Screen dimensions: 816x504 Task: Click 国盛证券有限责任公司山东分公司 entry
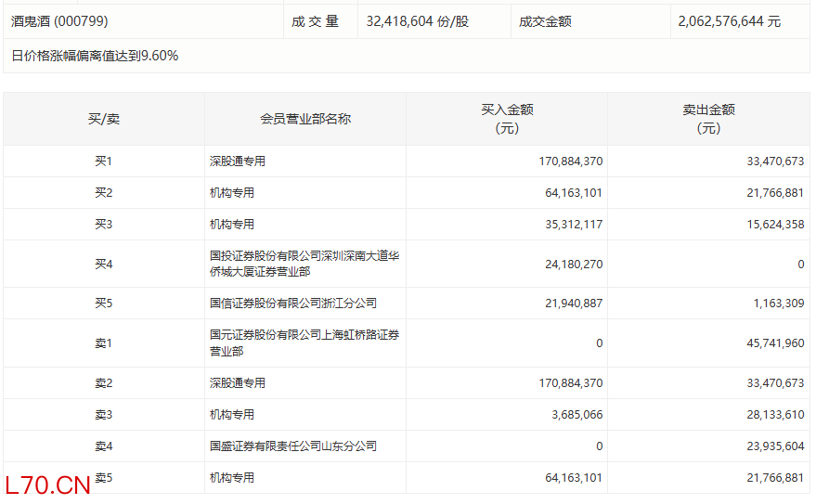(x=293, y=446)
